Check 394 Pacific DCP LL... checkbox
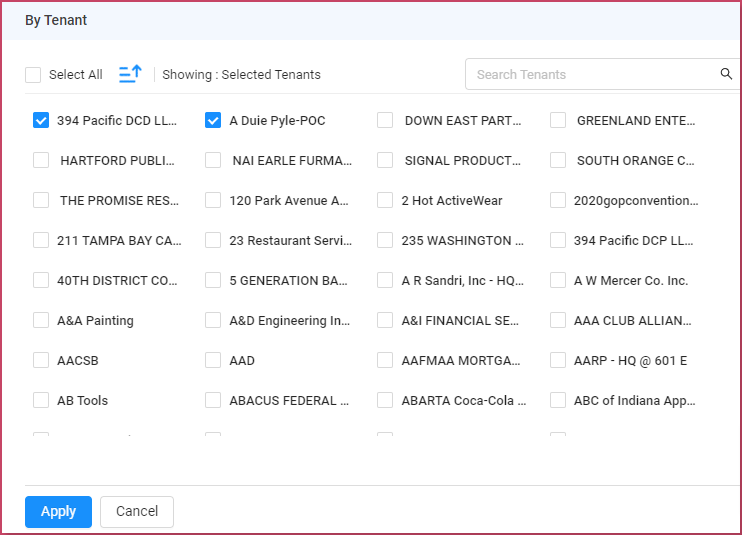The width and height of the screenshot is (742, 535). [x=558, y=240]
